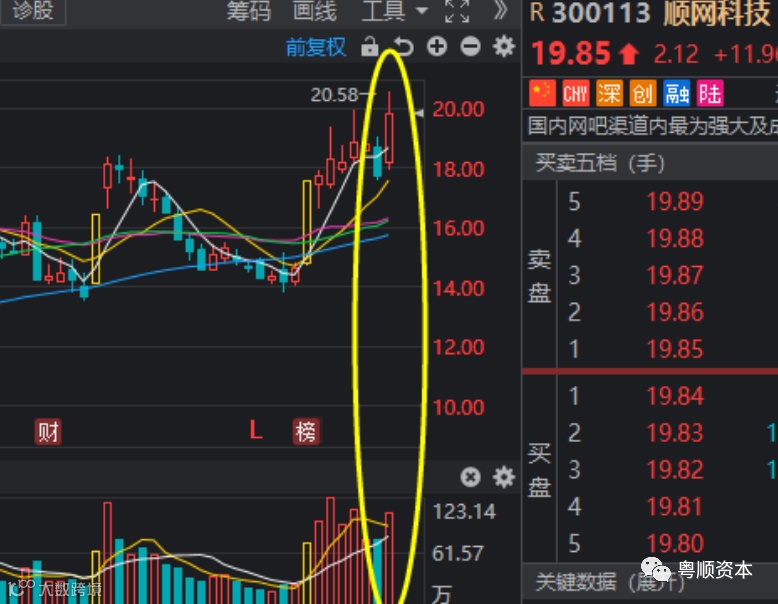
Task: Select buy level 3 price 19.82
Action: (675, 470)
